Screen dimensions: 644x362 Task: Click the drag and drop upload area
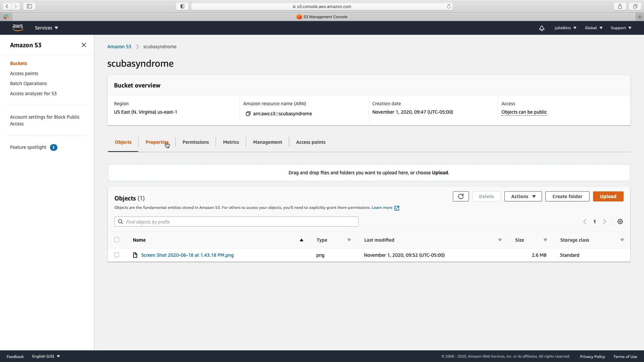369,173
